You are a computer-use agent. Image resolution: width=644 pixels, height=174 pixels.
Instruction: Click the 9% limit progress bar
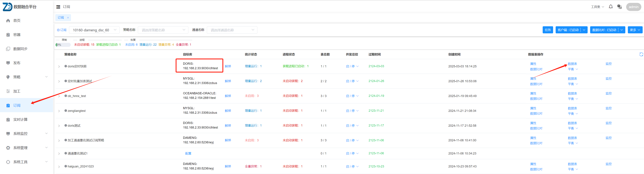[63, 45]
